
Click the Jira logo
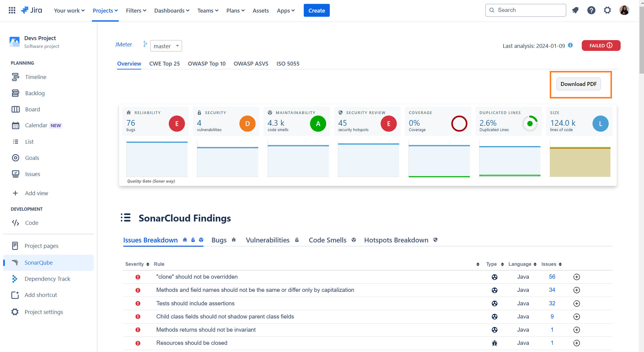(31, 10)
